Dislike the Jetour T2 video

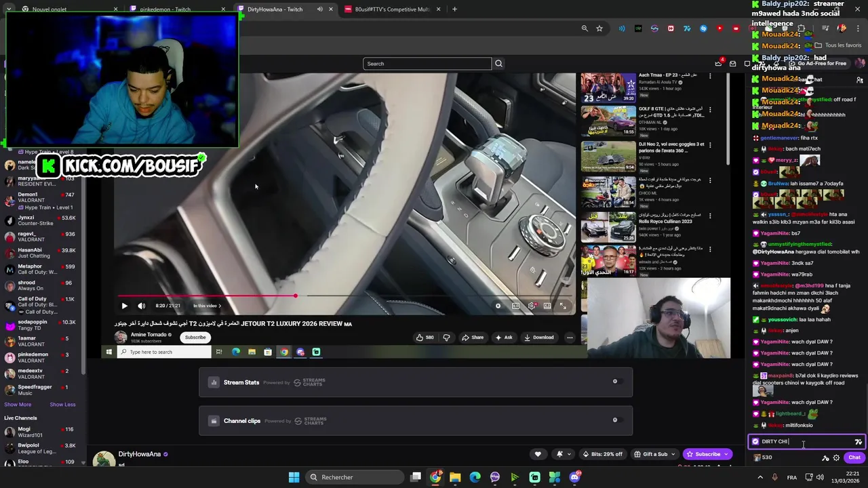[x=446, y=338]
